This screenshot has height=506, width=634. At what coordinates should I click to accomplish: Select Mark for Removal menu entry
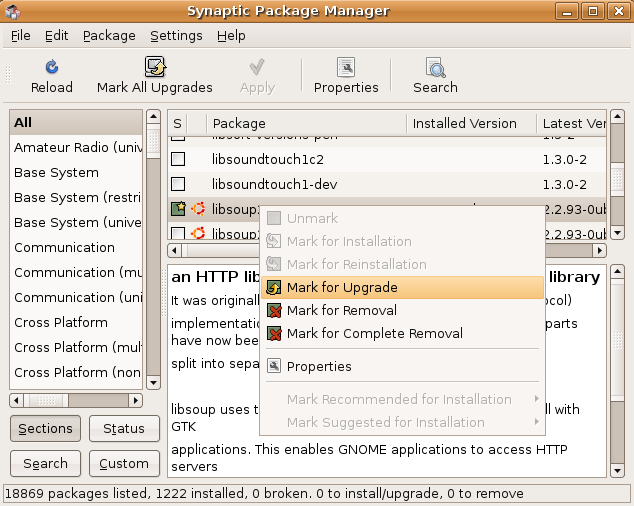click(x=341, y=310)
